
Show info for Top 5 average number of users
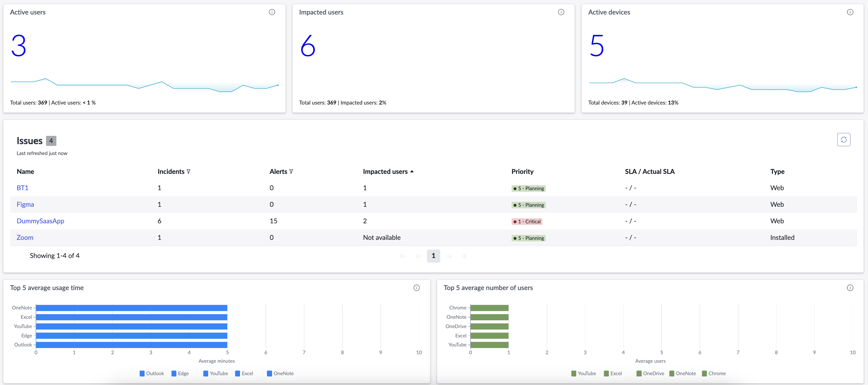[x=850, y=287]
